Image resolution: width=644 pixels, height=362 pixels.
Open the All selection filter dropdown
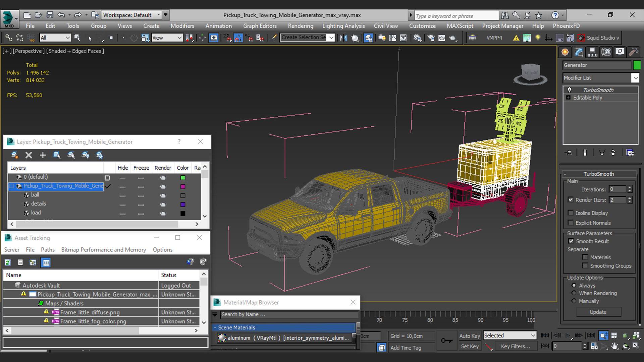point(55,38)
